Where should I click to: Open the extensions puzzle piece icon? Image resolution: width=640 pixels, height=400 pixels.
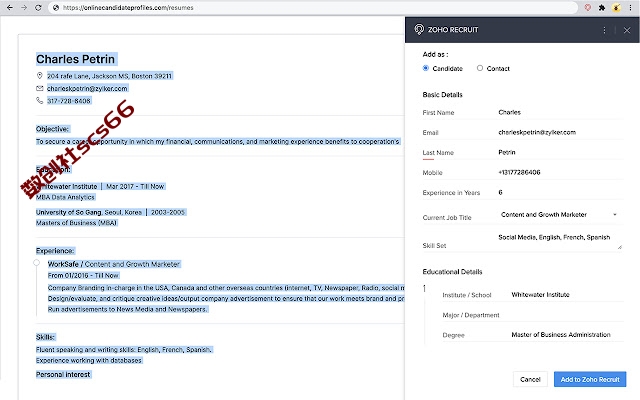click(x=602, y=7)
